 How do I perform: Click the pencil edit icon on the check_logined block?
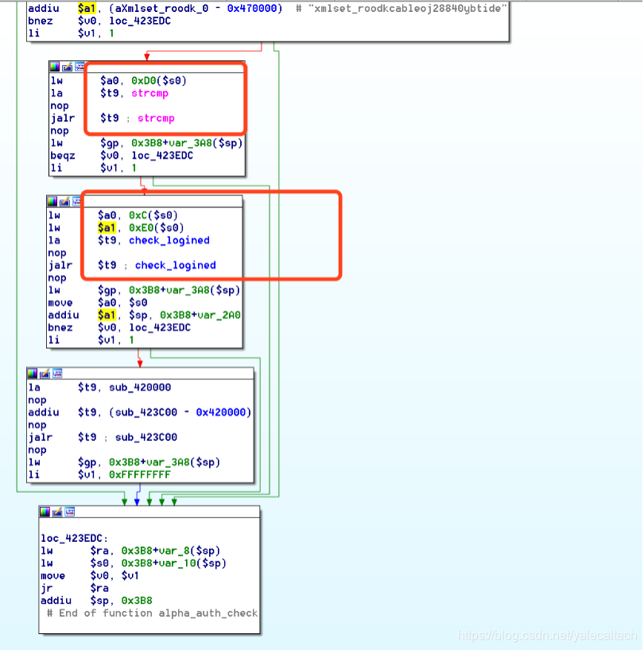click(x=64, y=202)
